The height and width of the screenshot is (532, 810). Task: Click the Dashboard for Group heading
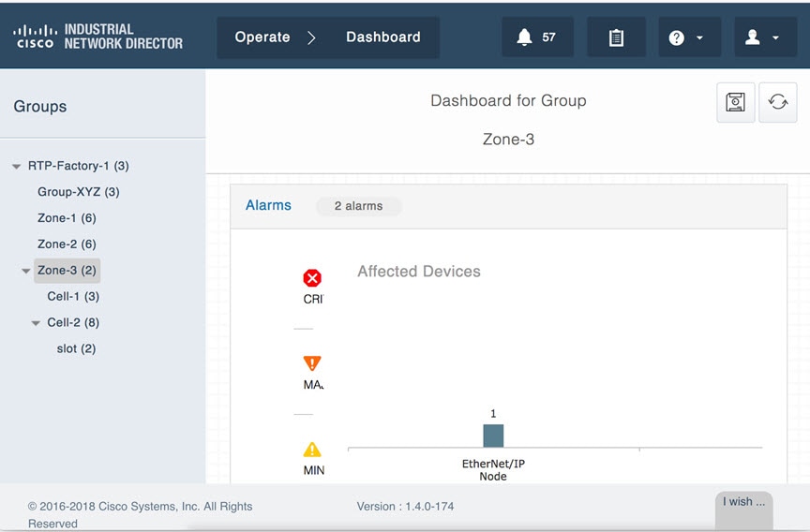508,100
